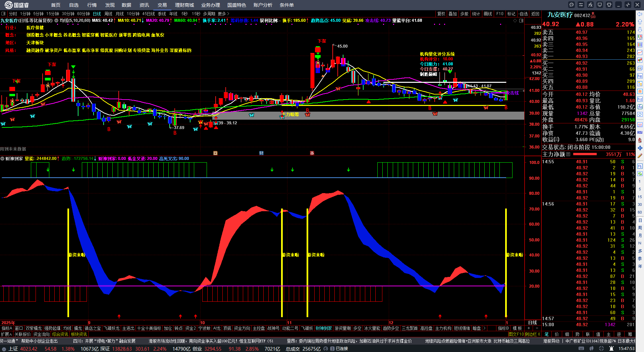This screenshot has width=644, height=352.
Task: Click the 涨 marker icon below the price chart
Action: coord(312,153)
